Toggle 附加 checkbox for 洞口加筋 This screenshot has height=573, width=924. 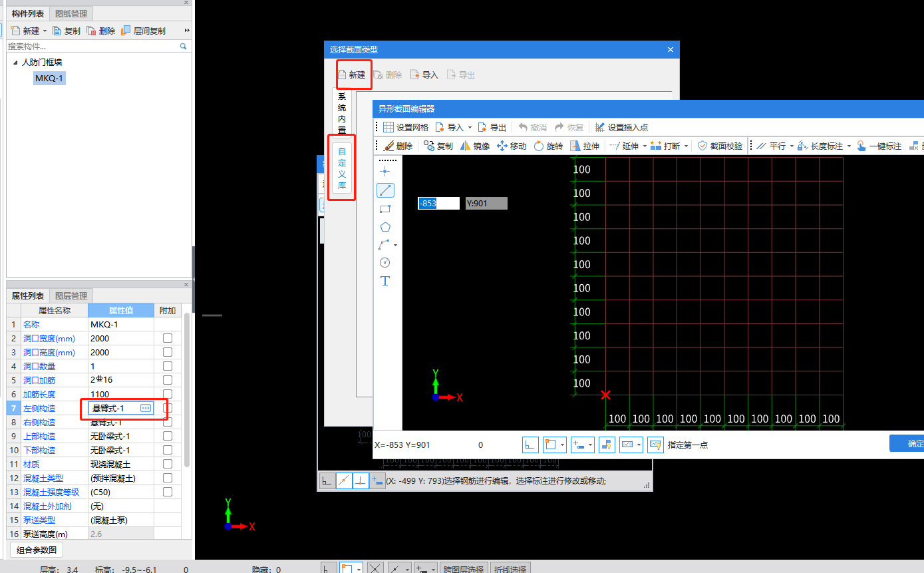(168, 380)
